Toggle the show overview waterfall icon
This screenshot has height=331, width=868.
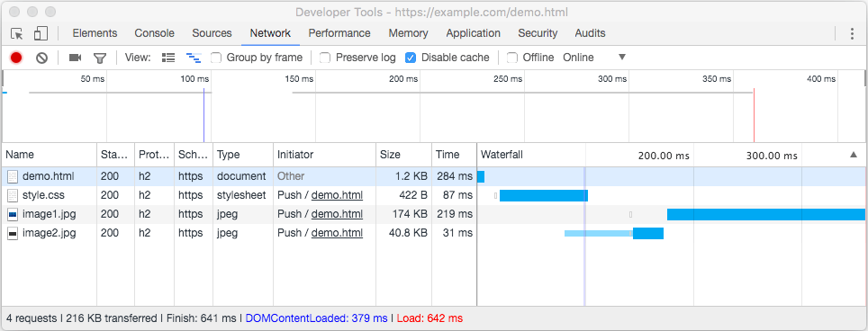[x=194, y=58]
